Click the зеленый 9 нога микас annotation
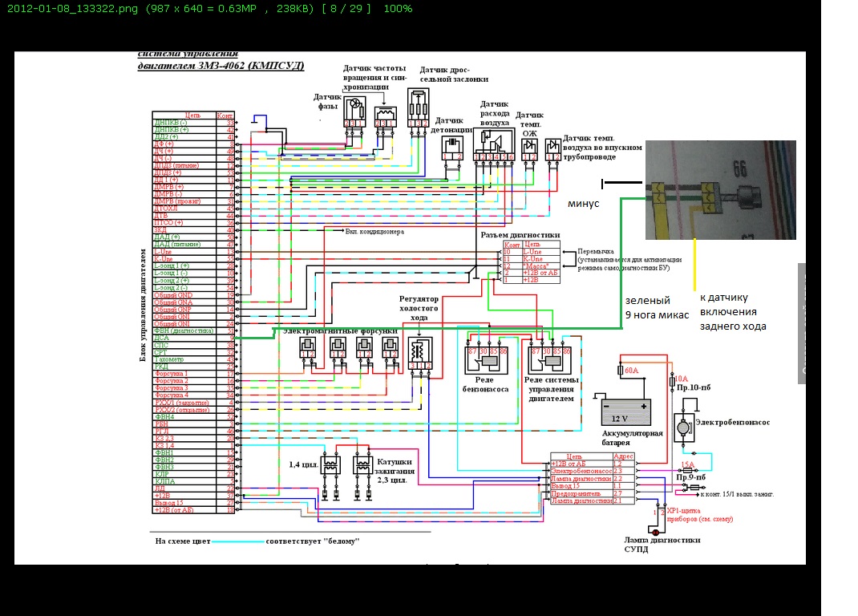This screenshot has height=616, width=858. click(x=658, y=308)
